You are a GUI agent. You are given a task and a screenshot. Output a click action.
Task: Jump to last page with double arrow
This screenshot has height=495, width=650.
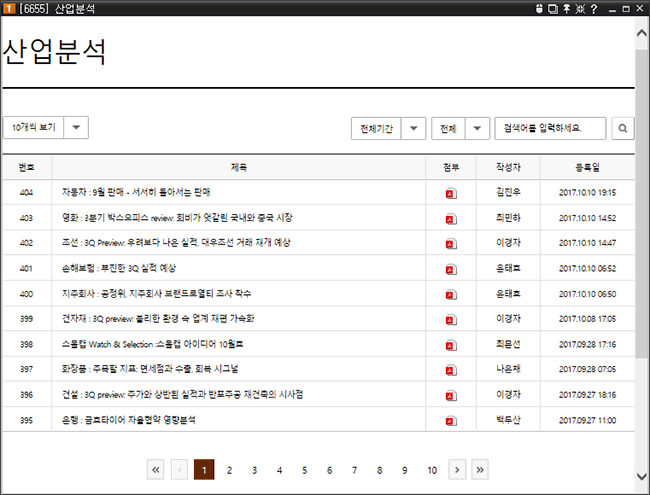480,469
